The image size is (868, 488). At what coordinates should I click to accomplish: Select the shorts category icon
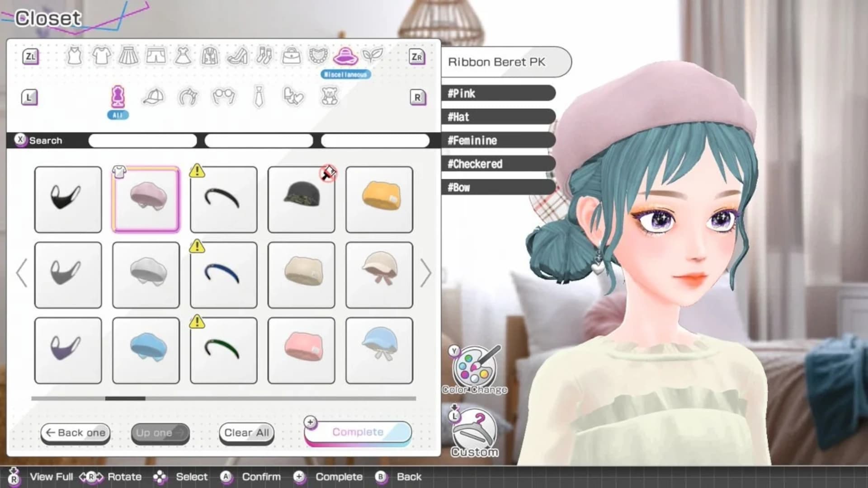tap(156, 56)
